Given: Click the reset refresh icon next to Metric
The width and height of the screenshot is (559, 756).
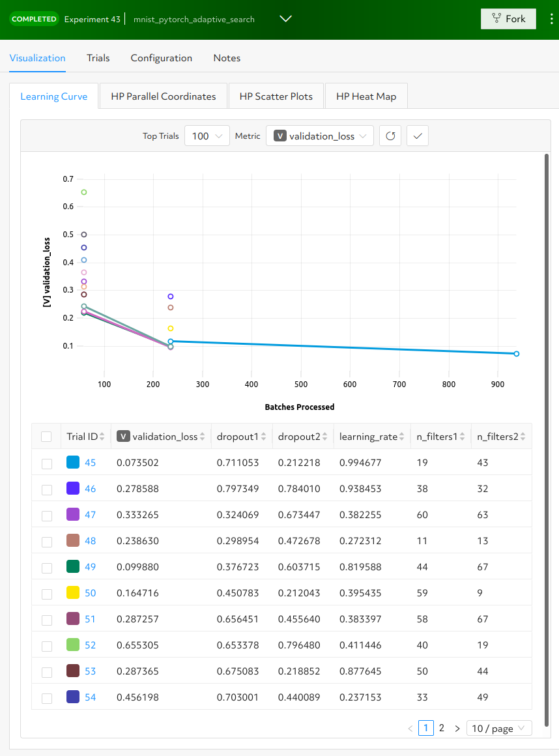Looking at the screenshot, I should pos(390,136).
